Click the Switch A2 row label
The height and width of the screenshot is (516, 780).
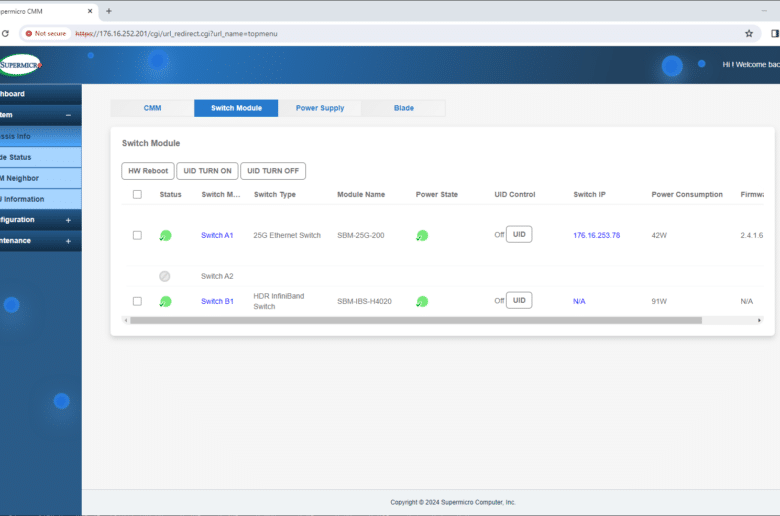tap(217, 276)
